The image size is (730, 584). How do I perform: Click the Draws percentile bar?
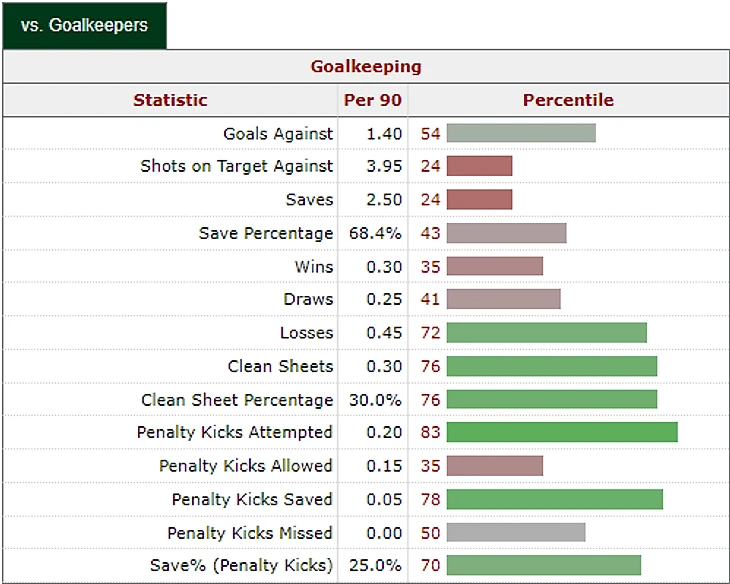tap(503, 299)
